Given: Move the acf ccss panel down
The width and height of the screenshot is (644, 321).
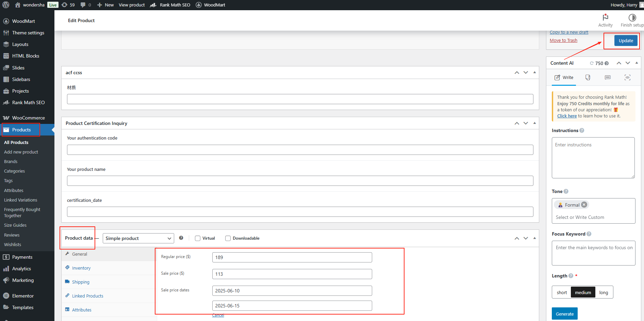Looking at the screenshot, I should tap(526, 73).
